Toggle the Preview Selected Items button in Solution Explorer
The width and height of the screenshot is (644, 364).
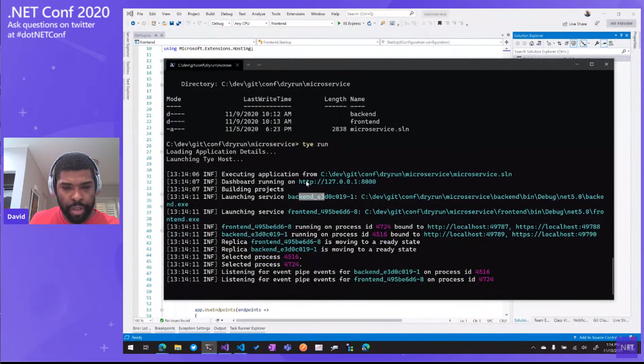point(604,43)
